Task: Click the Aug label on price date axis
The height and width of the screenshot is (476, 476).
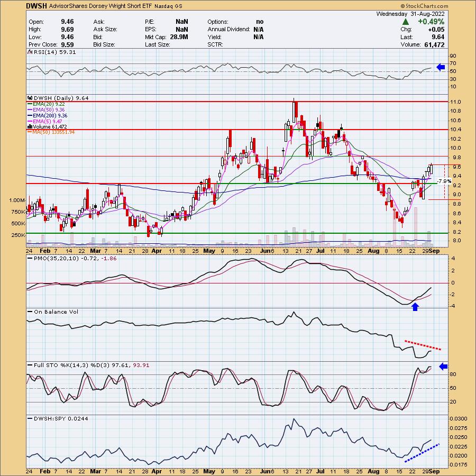Action: pos(373,251)
